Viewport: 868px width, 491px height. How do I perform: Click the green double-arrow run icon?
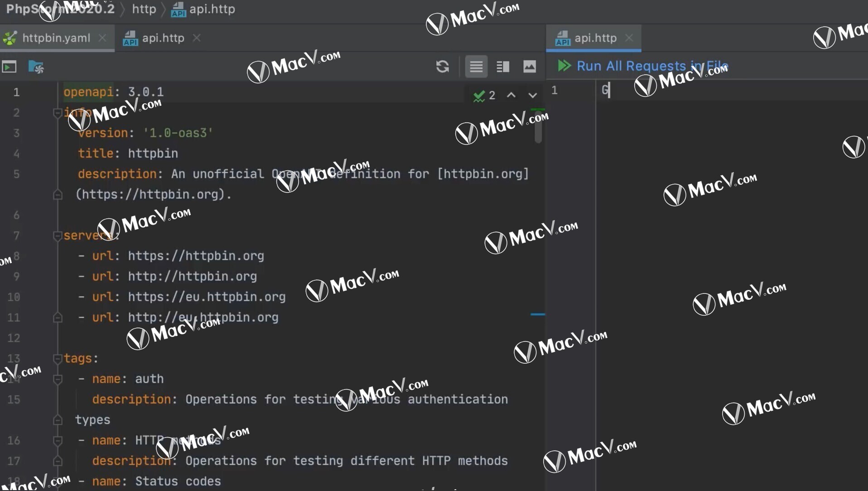564,66
